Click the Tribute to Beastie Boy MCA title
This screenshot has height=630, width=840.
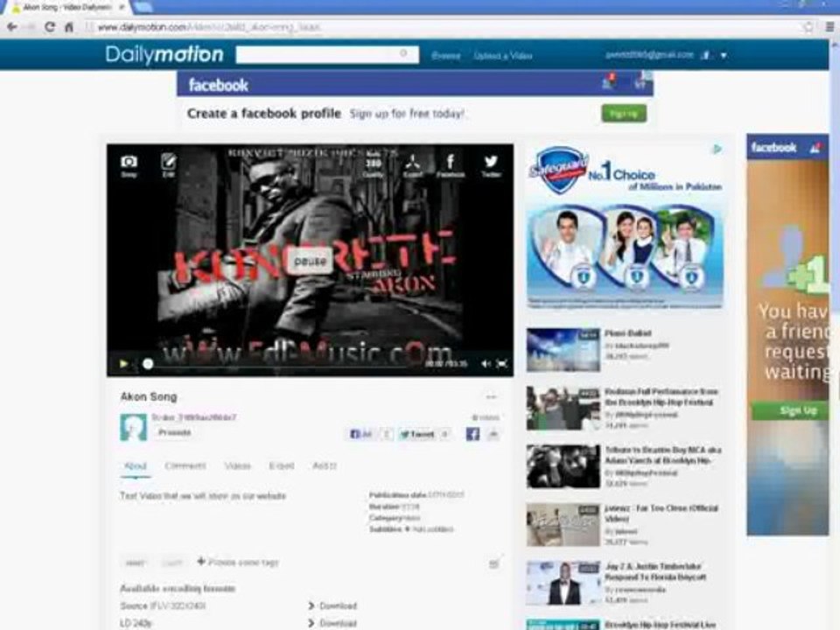click(x=663, y=455)
